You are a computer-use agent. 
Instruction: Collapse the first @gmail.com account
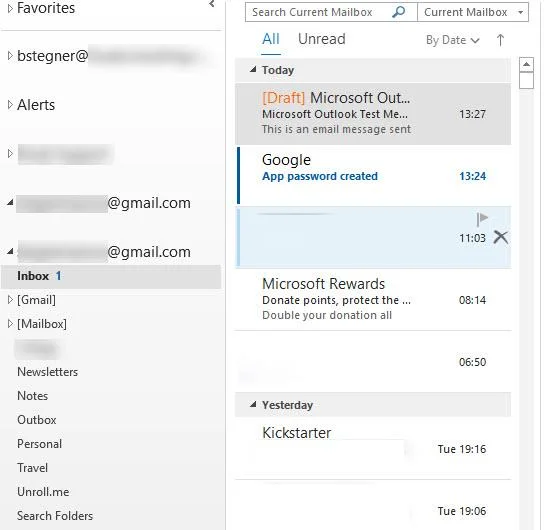pos(10,202)
